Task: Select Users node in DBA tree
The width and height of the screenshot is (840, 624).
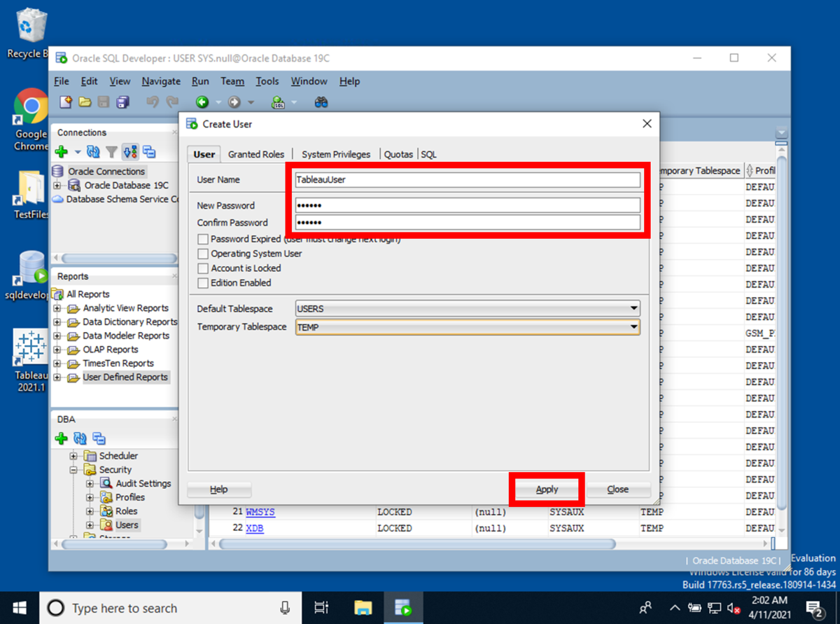Action: pyautogui.click(x=127, y=525)
